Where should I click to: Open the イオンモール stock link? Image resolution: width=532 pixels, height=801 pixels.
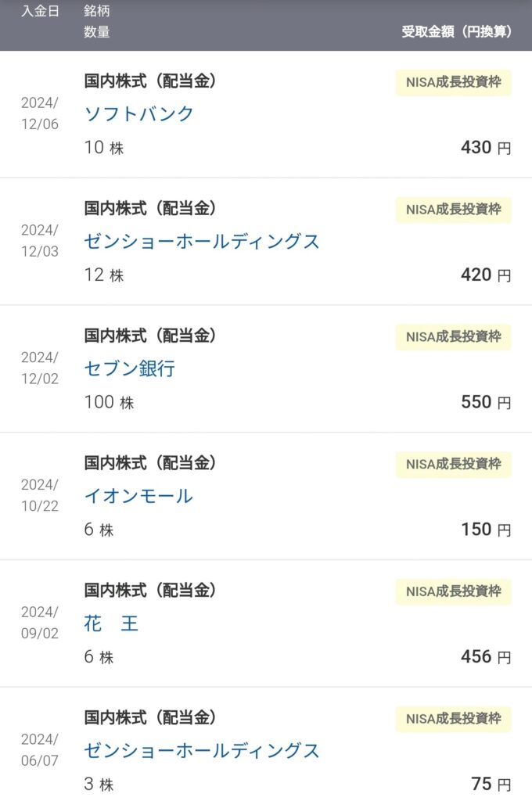click(x=138, y=495)
